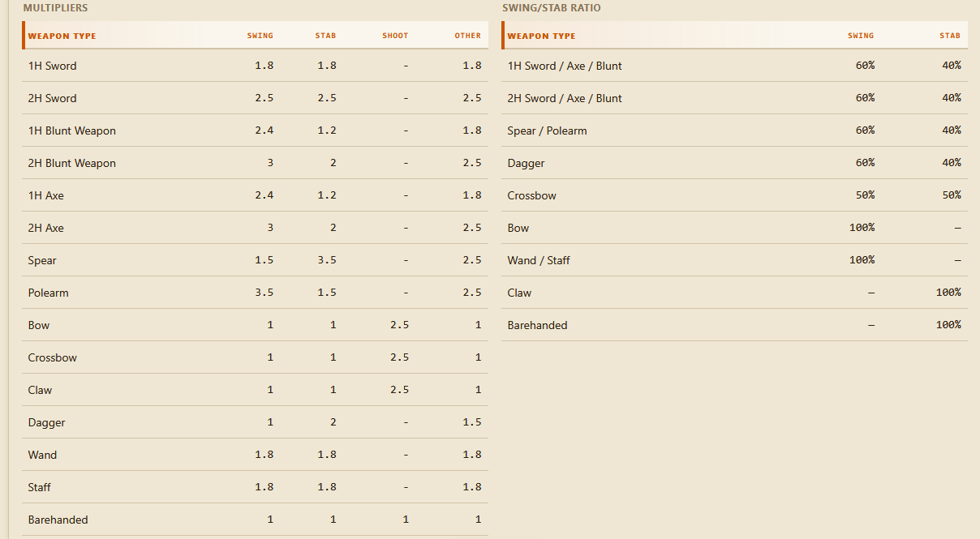
Task: Click the Crossbow shoot value 2.5
Action: coord(399,357)
